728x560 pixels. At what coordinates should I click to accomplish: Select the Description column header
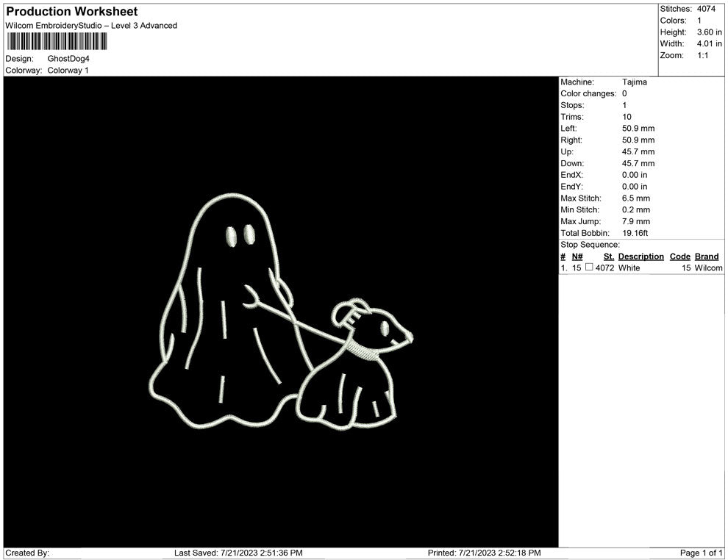coord(640,256)
